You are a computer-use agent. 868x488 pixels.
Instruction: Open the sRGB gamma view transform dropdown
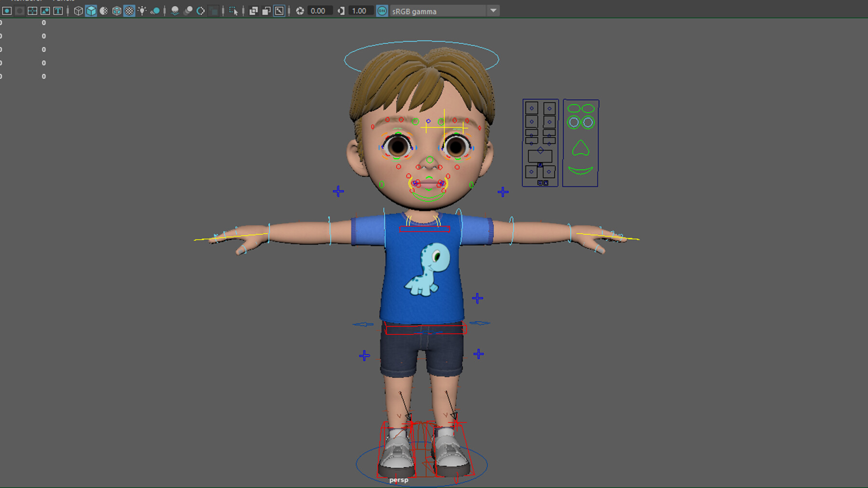pyautogui.click(x=493, y=11)
